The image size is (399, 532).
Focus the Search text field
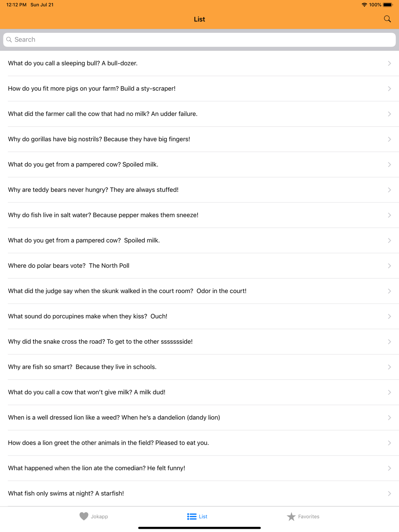click(199, 39)
